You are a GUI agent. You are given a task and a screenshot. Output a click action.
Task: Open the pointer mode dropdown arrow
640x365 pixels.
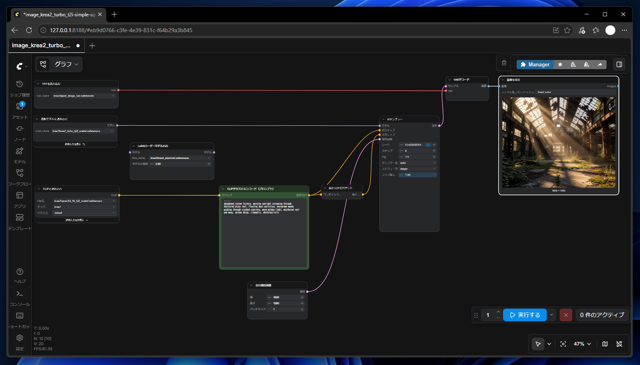(x=549, y=344)
